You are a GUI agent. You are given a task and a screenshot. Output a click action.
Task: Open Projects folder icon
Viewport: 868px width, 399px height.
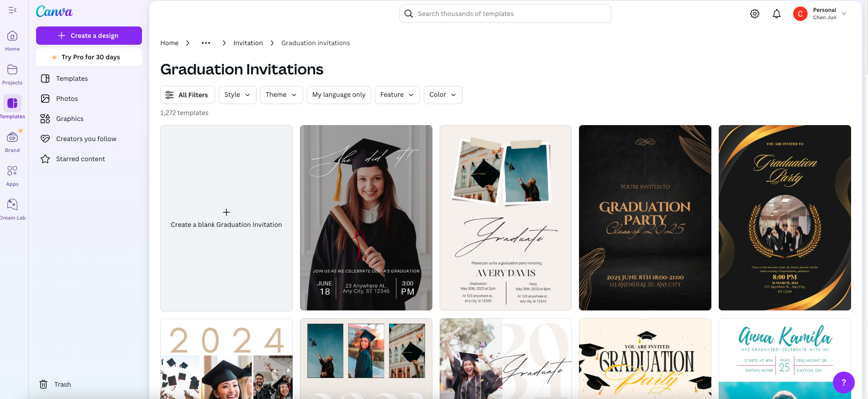(x=12, y=69)
